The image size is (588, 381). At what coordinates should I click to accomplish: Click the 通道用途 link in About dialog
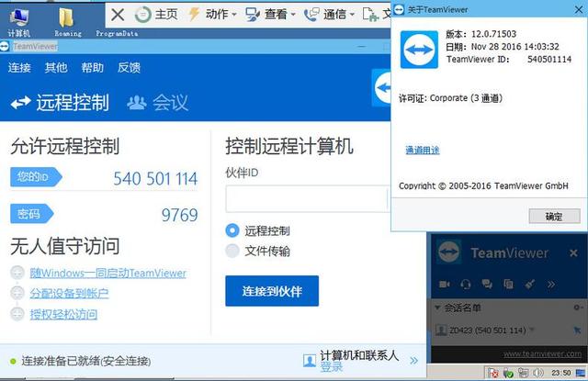[x=423, y=151]
